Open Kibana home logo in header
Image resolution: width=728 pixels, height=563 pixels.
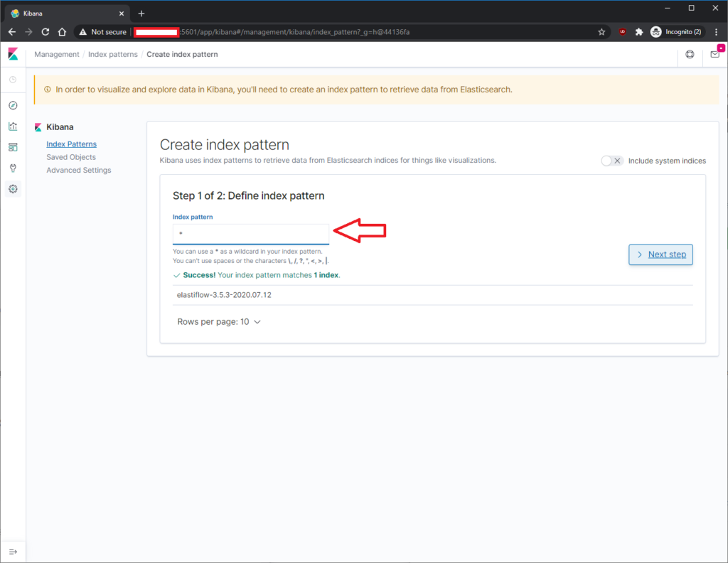[x=13, y=54]
